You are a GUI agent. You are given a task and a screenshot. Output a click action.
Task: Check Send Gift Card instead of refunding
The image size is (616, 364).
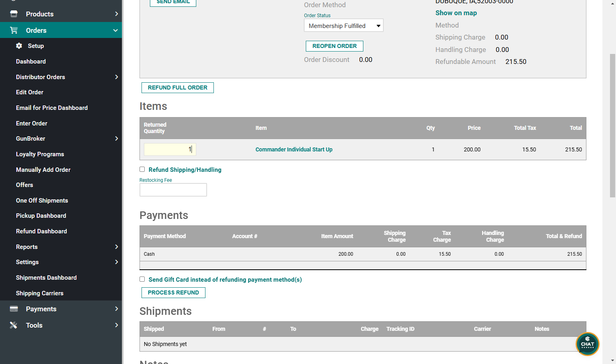pos(142,279)
